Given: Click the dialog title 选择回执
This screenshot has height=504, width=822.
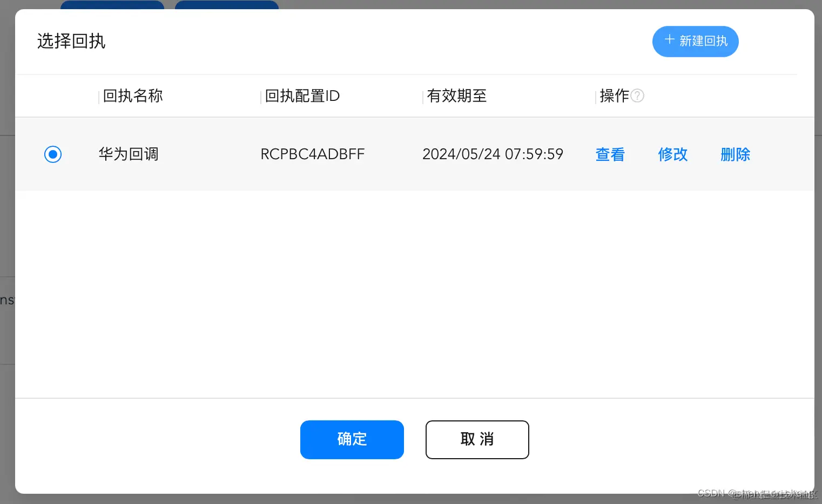Looking at the screenshot, I should pyautogui.click(x=71, y=41).
